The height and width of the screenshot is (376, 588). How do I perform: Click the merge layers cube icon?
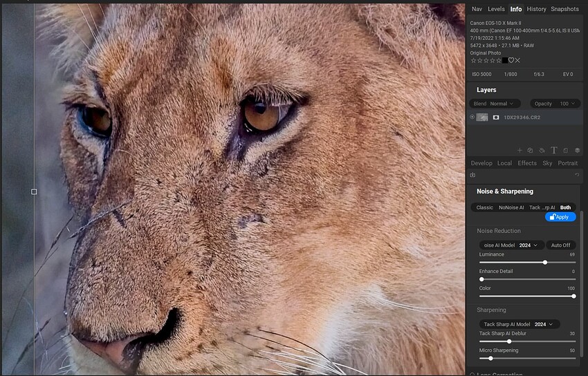tap(578, 150)
